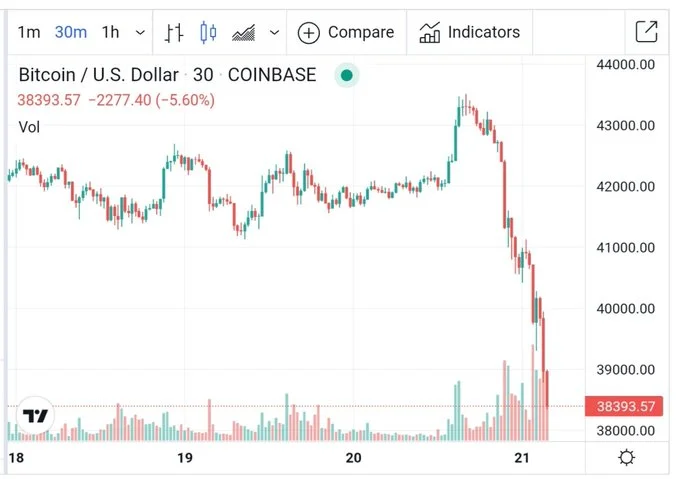The height and width of the screenshot is (479, 680).
Task: Click the TradingView logo on chart
Action: [x=36, y=416]
